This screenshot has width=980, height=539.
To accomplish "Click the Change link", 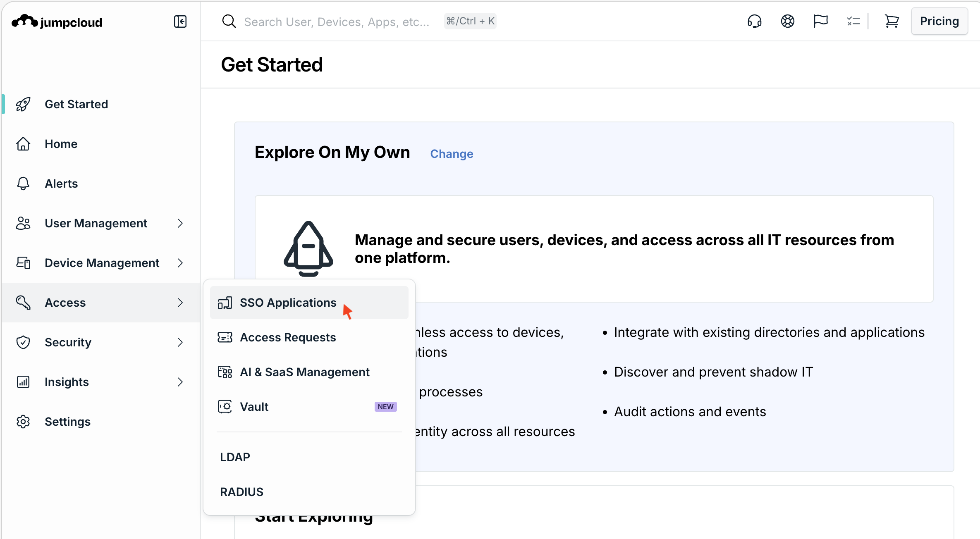I will [x=452, y=154].
